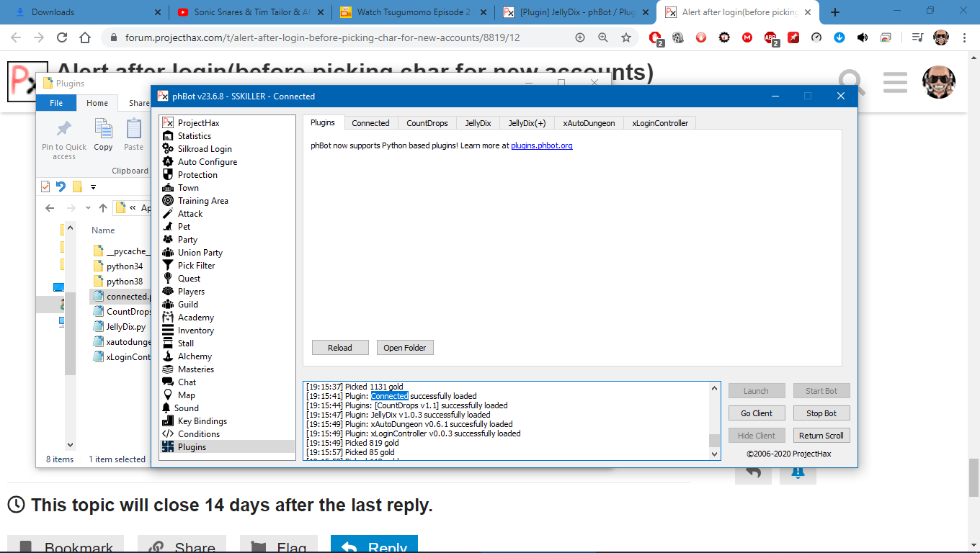Image resolution: width=980 pixels, height=553 pixels.
Task: Switch to the xLoginController tab
Action: click(x=659, y=123)
